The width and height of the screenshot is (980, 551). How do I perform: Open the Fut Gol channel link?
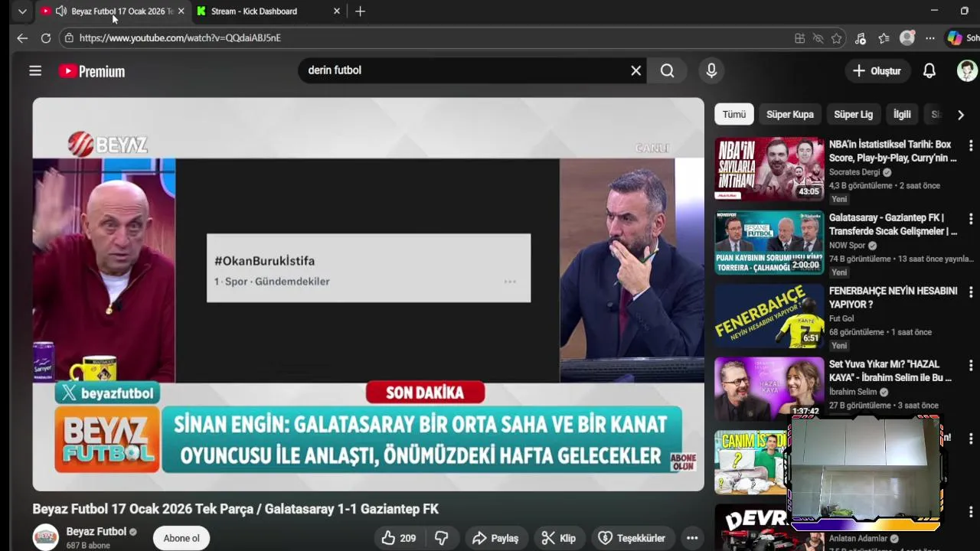841,318
